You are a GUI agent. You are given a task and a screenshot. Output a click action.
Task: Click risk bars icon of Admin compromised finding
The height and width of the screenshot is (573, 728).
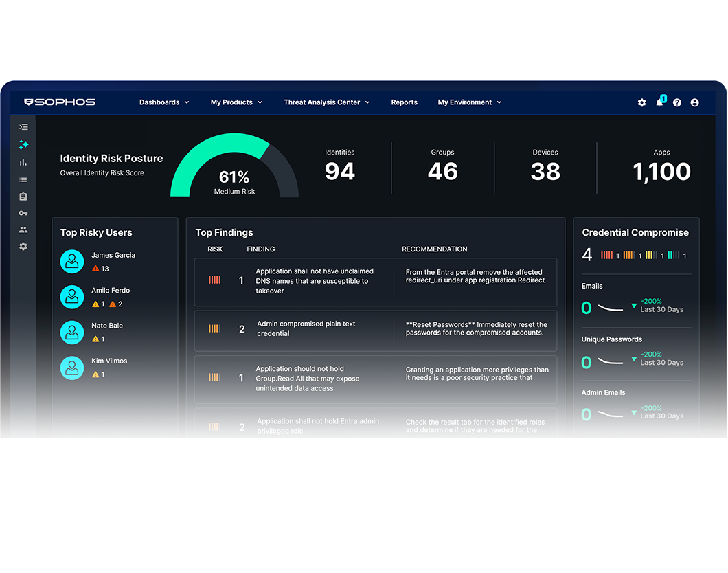214,329
